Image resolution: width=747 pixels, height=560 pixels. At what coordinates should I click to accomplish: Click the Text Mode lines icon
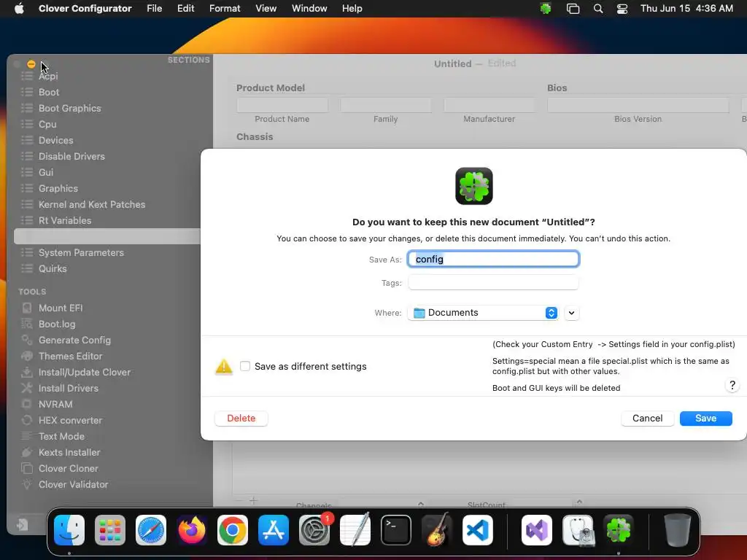[27, 436]
